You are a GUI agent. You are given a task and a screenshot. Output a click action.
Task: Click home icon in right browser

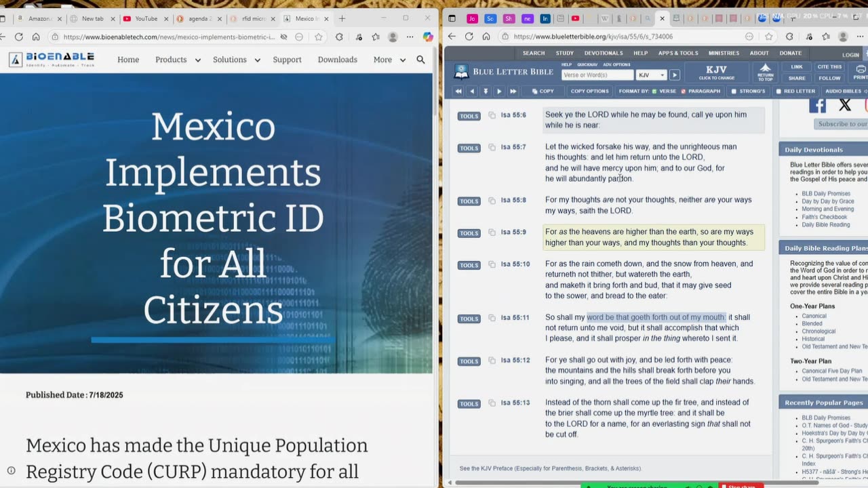point(486,37)
